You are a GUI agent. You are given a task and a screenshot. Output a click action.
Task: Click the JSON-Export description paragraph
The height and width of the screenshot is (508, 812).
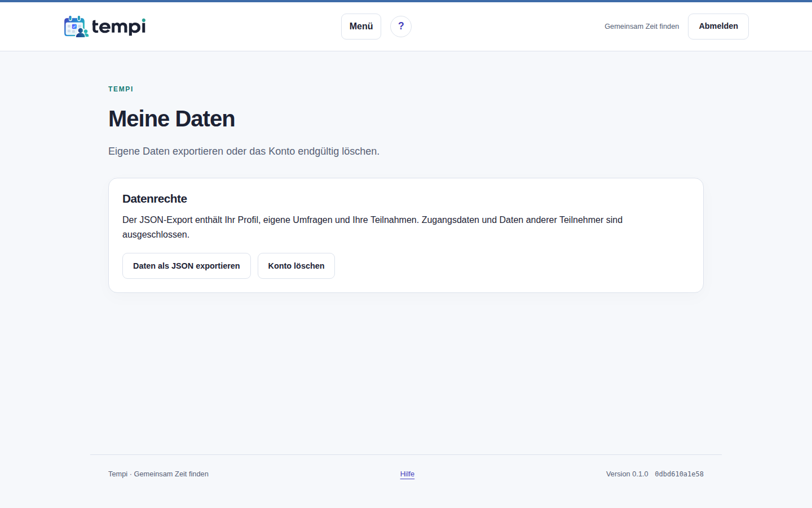click(x=372, y=227)
